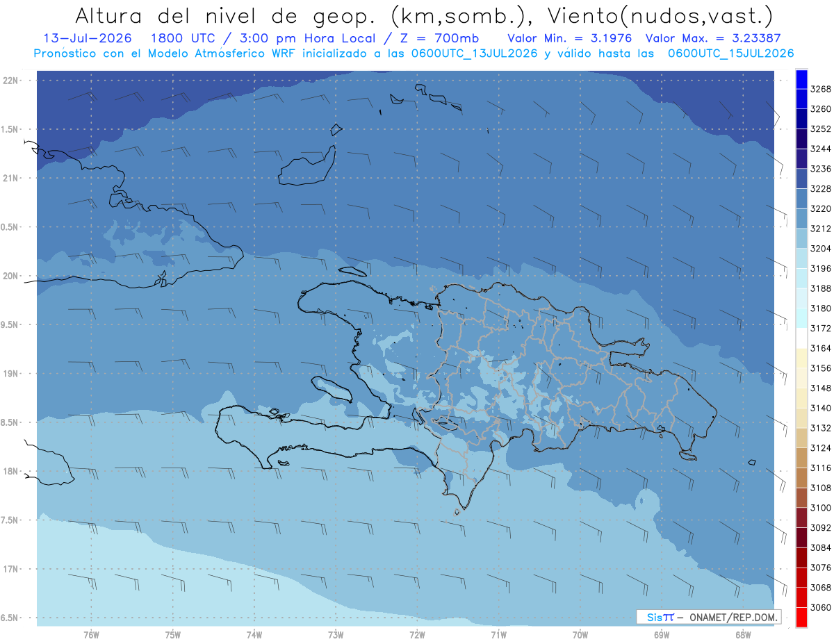
Task: Click the "8.5N" latitude label
Action: pos(10,422)
